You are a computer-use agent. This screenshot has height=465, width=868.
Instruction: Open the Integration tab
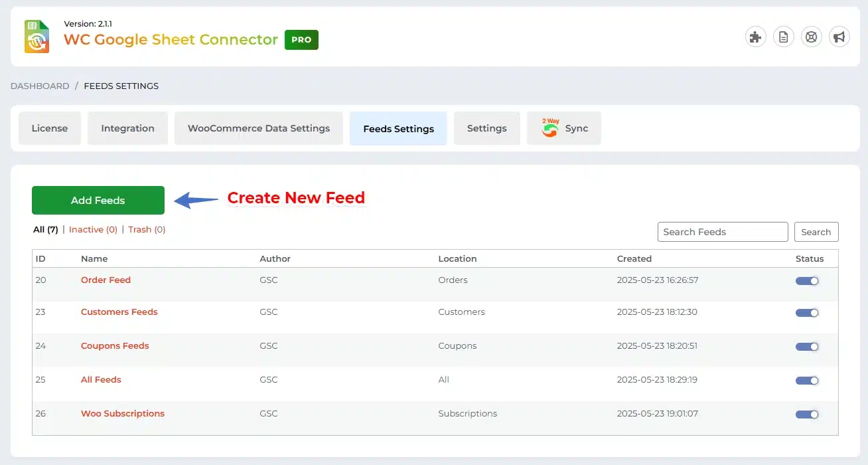pos(127,128)
